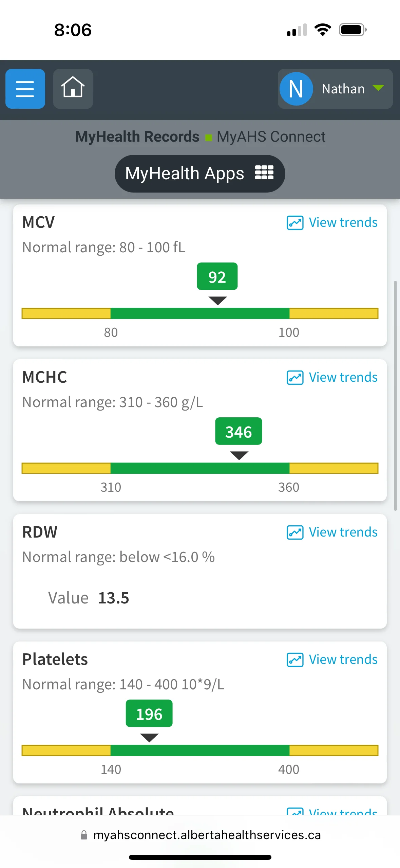Click the MCV 92 value marker

tap(217, 276)
